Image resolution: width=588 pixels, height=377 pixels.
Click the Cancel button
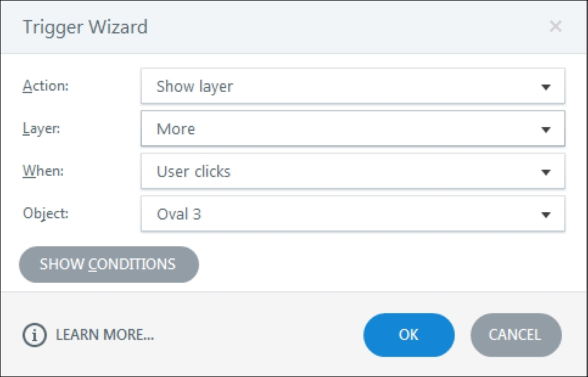point(516,335)
